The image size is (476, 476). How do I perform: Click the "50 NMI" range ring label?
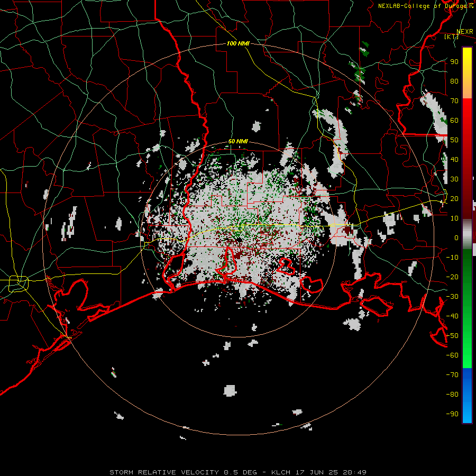(238, 141)
